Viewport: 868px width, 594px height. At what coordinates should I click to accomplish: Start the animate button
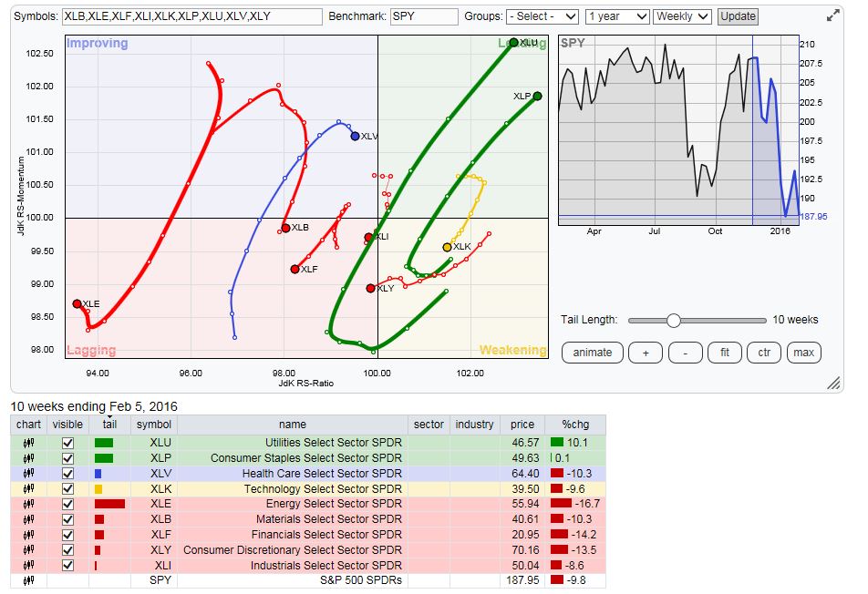click(593, 353)
